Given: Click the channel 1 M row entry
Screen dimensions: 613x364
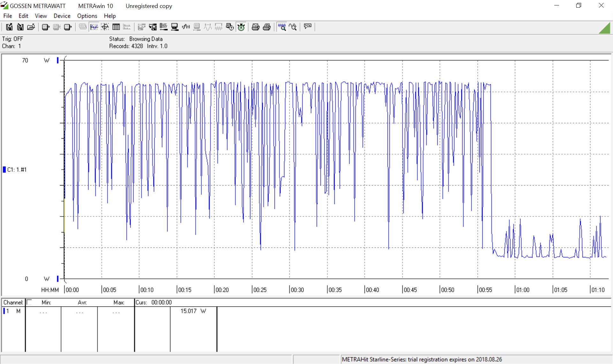Looking at the screenshot, I should click(x=12, y=311).
